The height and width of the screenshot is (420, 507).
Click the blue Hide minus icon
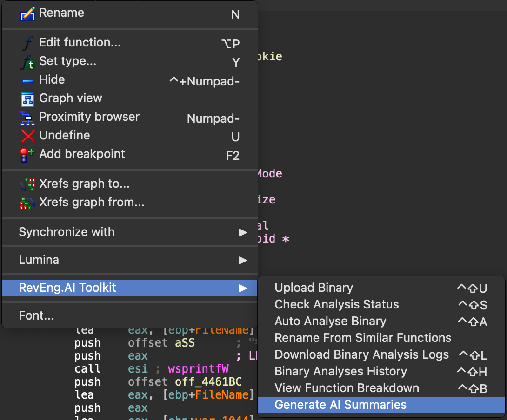(28, 80)
